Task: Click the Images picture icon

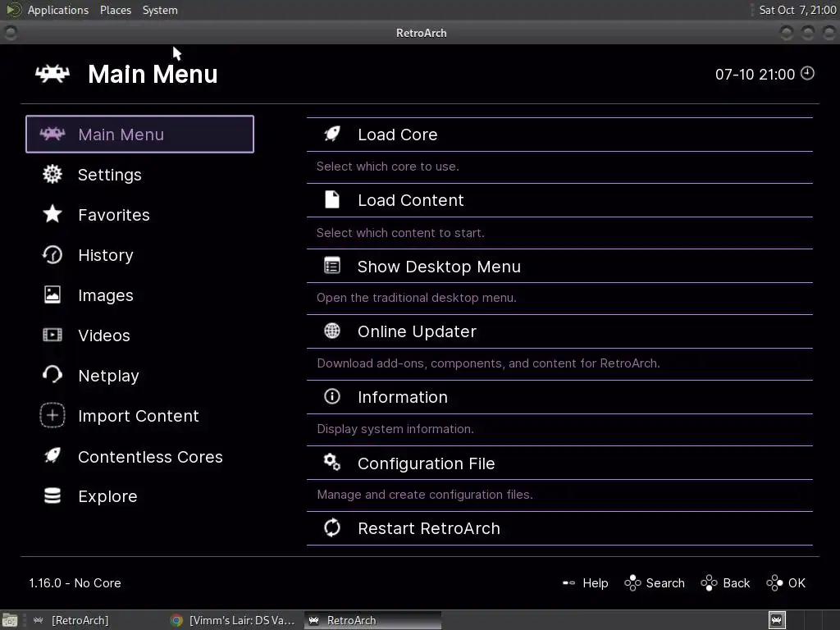Action: point(52,294)
